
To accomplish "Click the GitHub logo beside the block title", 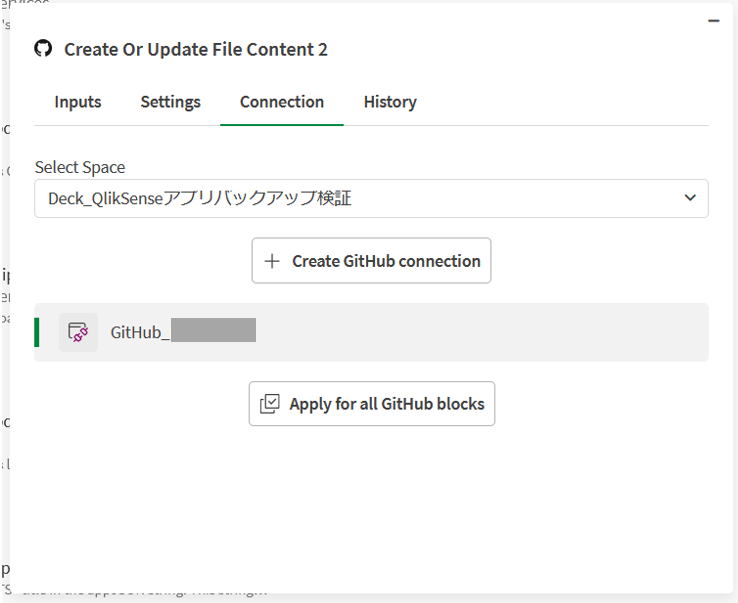I will click(x=43, y=48).
